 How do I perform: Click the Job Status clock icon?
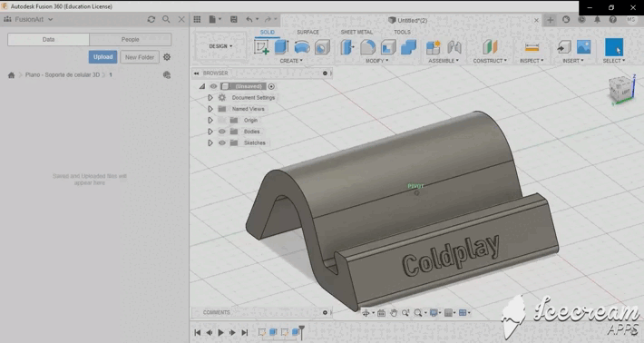click(581, 19)
